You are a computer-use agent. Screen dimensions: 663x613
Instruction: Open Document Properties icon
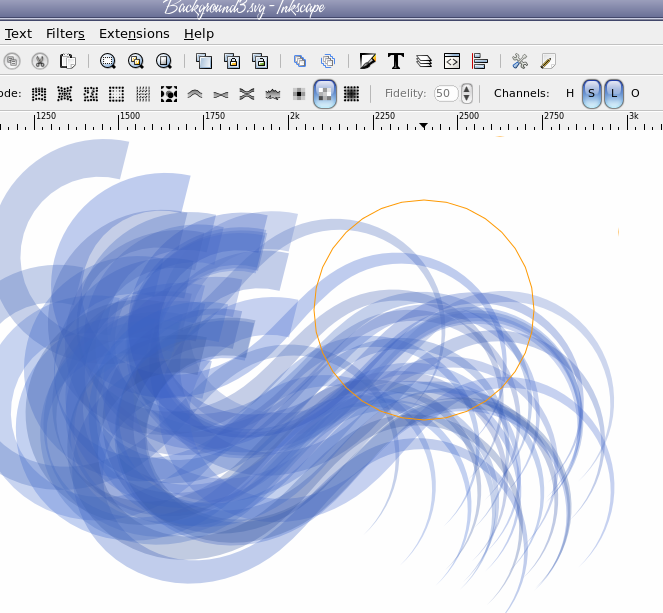pos(548,61)
